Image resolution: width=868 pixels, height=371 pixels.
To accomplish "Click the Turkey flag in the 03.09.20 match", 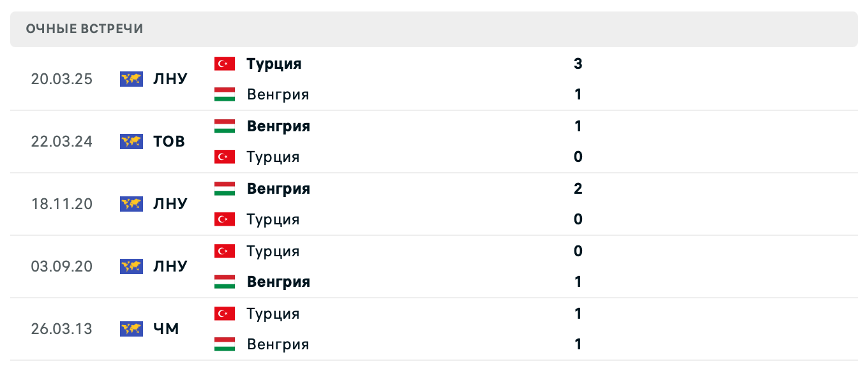I will (225, 251).
